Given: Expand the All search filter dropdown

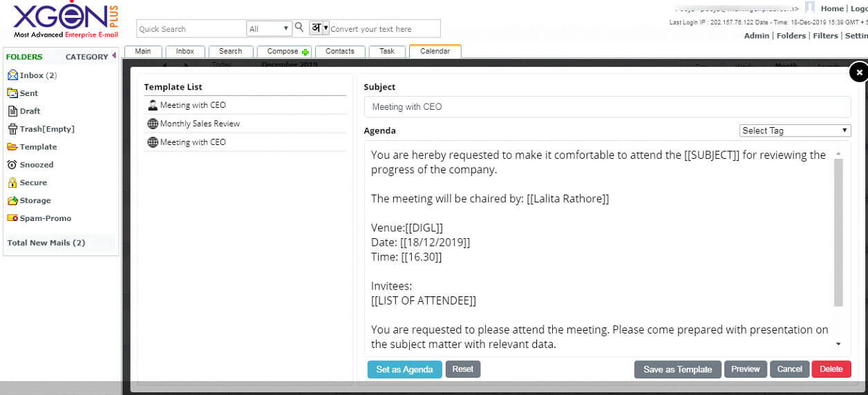Looking at the screenshot, I should pos(270,29).
